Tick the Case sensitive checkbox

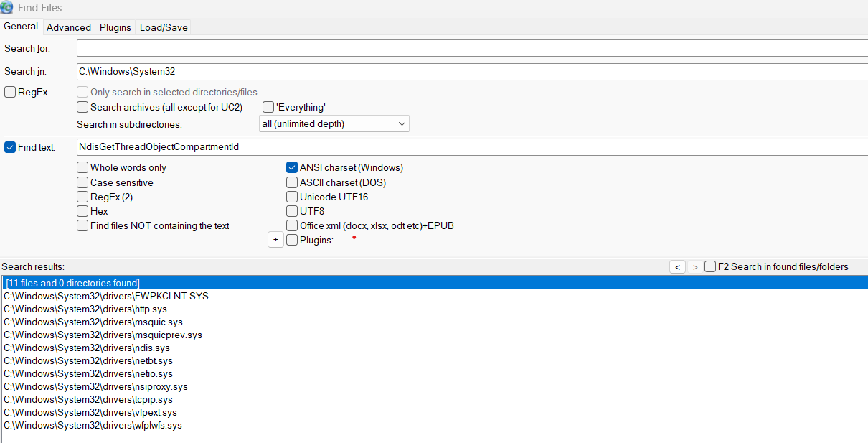[x=82, y=182]
